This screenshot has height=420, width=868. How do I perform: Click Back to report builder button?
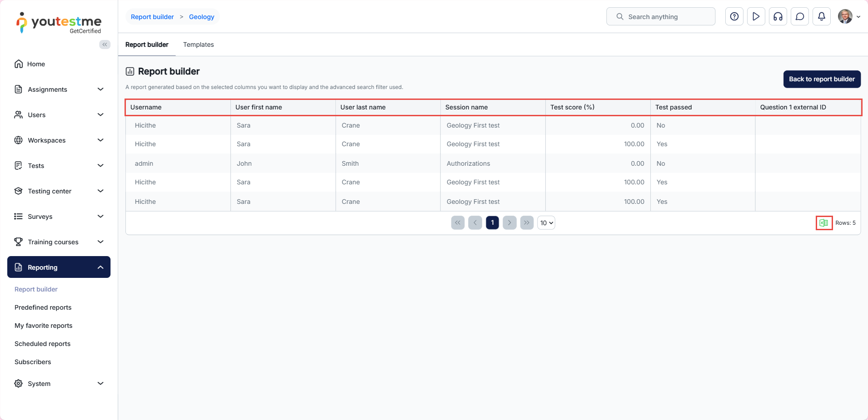tap(821, 79)
